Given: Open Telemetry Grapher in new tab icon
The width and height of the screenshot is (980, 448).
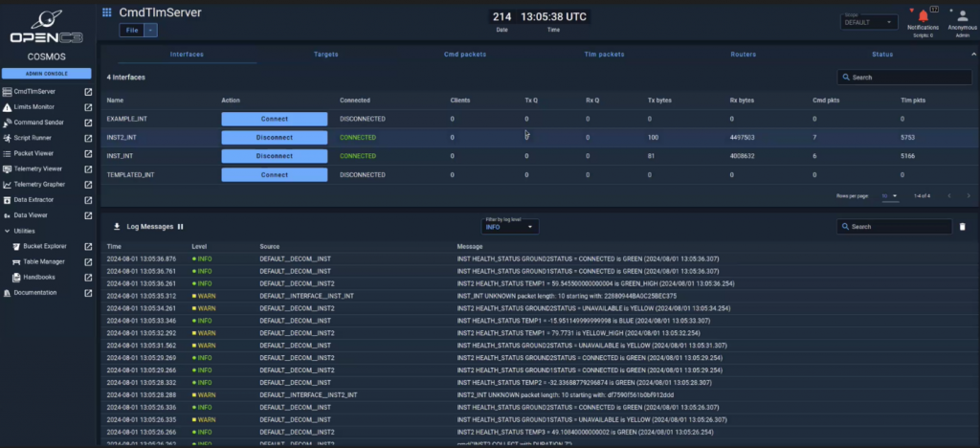Looking at the screenshot, I should pyautogui.click(x=88, y=184).
